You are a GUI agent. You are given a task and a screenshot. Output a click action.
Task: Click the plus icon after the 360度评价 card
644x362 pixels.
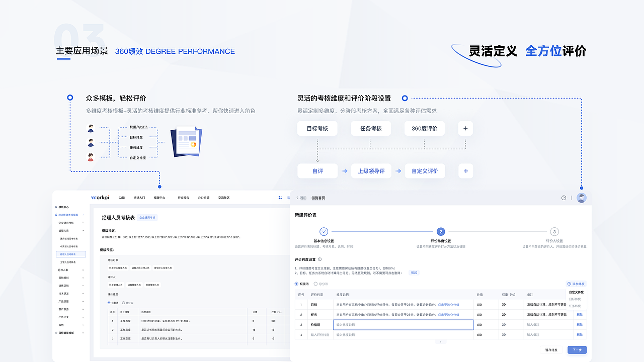465,129
